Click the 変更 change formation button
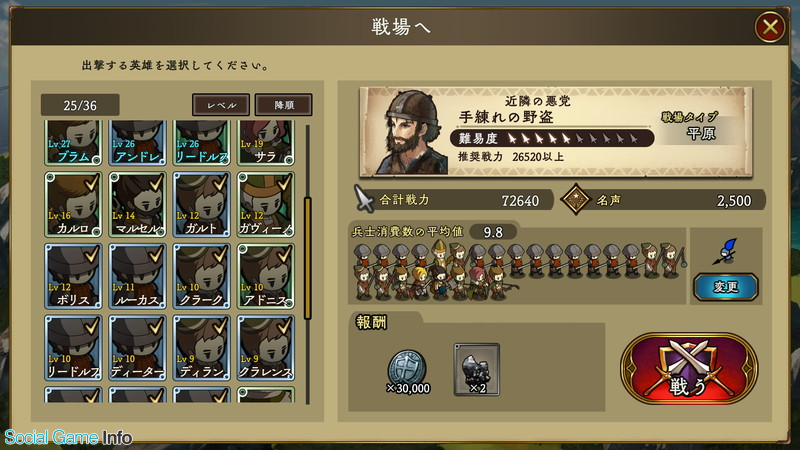This screenshot has height=450, width=800. (726, 287)
